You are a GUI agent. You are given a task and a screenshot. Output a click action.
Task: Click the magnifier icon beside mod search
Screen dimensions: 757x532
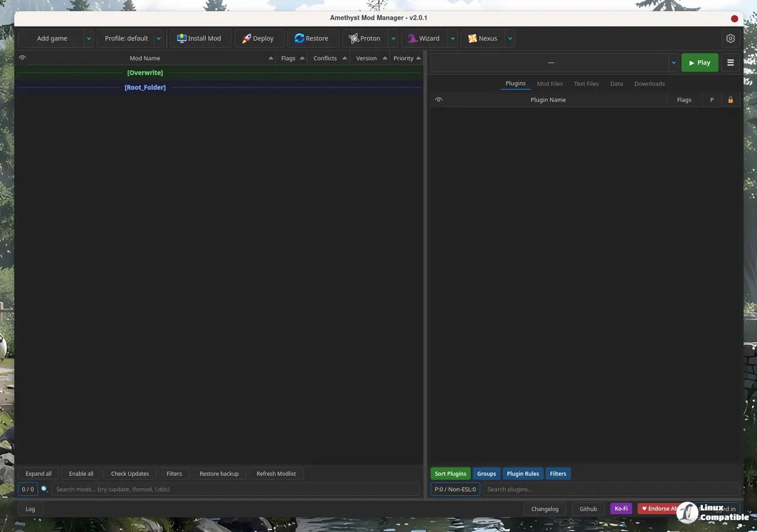(x=44, y=489)
